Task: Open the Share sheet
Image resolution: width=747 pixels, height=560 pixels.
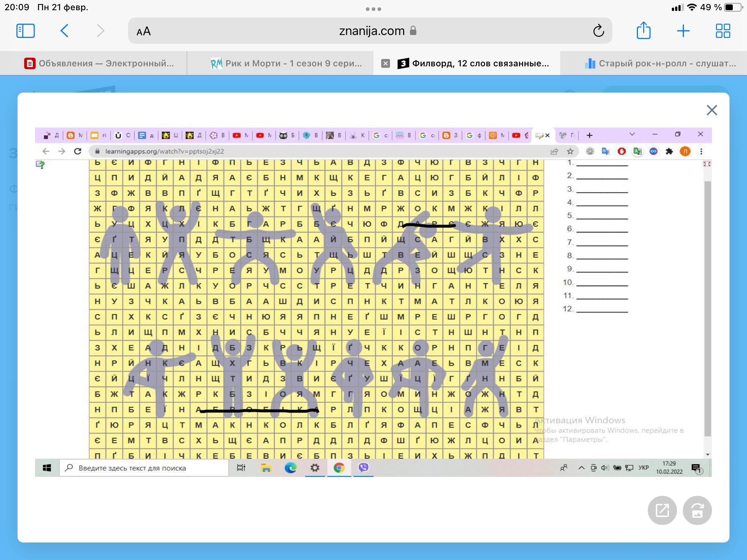Action: pyautogui.click(x=643, y=31)
